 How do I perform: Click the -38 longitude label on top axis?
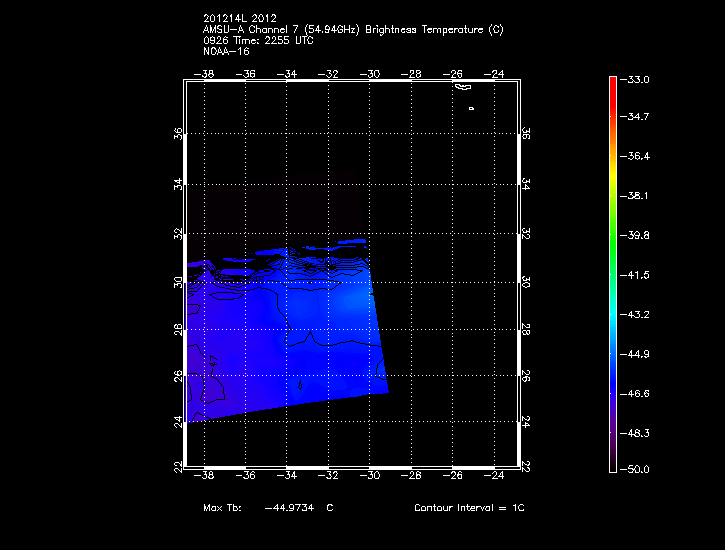[207, 73]
